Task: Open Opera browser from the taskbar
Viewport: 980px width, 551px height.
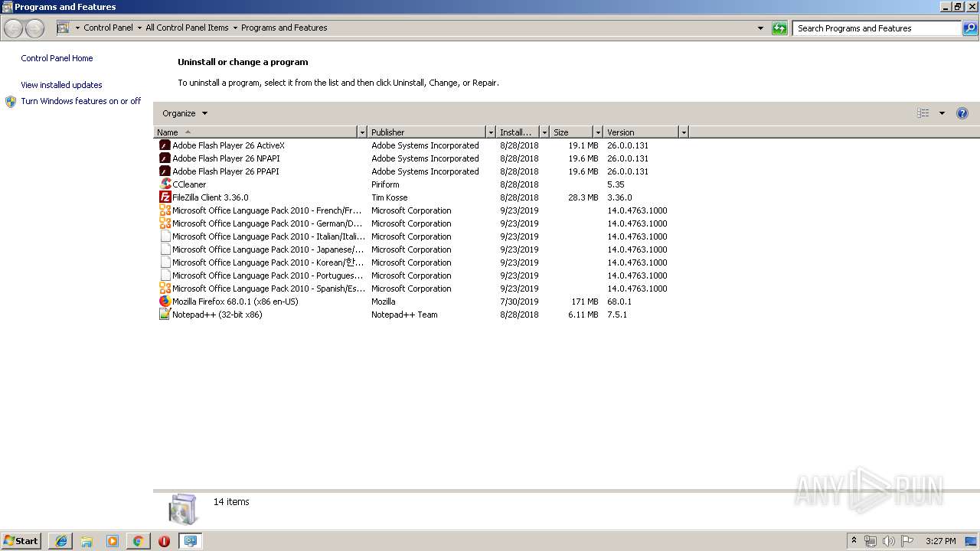Action: coord(164,541)
